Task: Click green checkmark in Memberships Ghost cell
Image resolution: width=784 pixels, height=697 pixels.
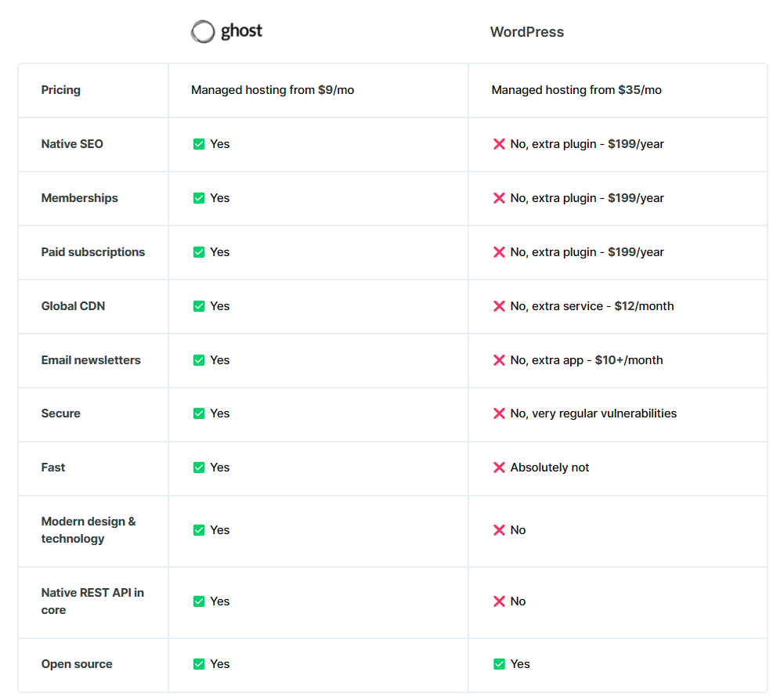Action: tap(199, 198)
